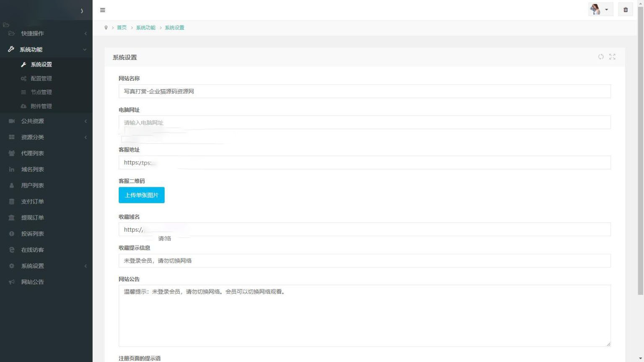Go to 首页 via breadcrumb link
644x362 pixels.
(x=122, y=28)
